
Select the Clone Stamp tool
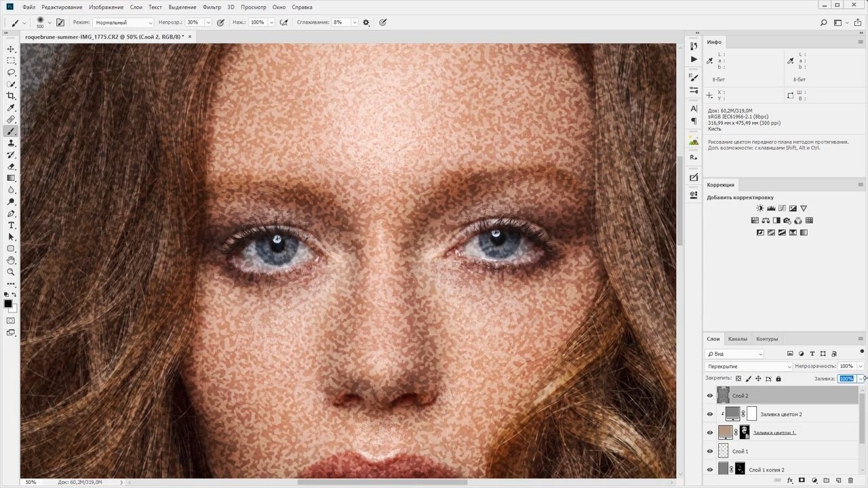(x=11, y=142)
